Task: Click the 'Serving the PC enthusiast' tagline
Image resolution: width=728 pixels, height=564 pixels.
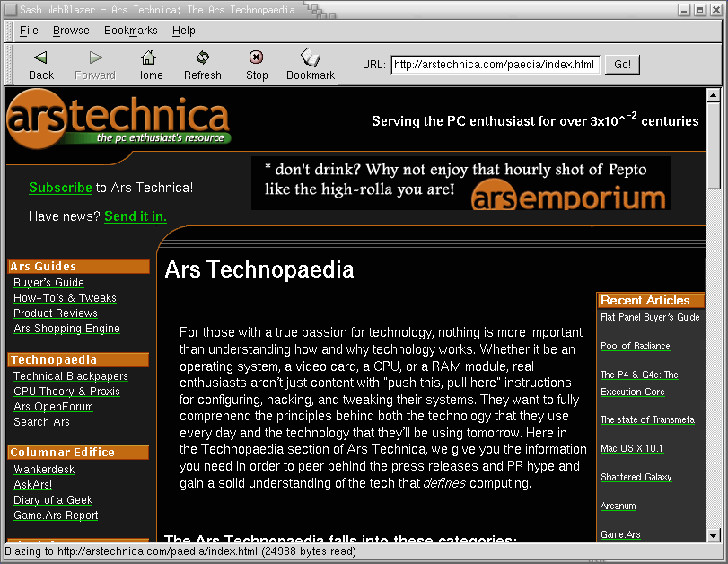Action: click(535, 120)
